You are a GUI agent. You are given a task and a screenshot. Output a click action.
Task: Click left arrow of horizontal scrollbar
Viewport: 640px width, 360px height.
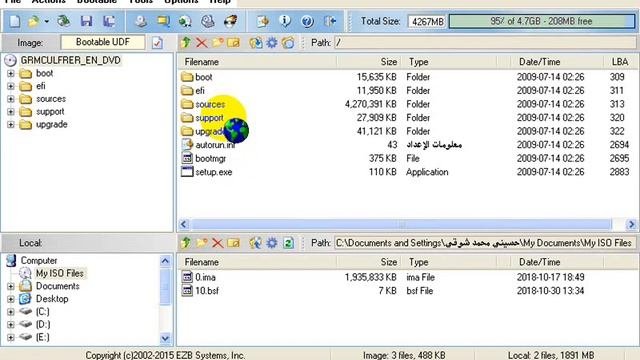[x=184, y=224]
